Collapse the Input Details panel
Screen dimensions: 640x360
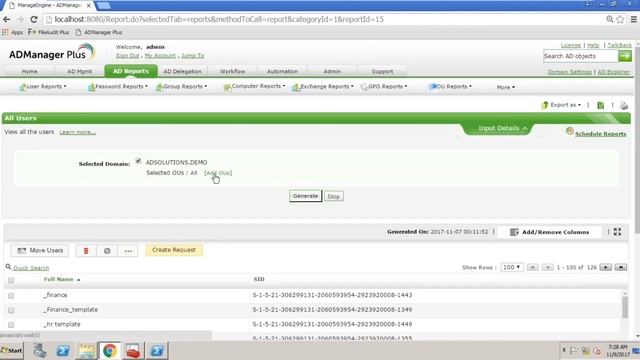503,128
